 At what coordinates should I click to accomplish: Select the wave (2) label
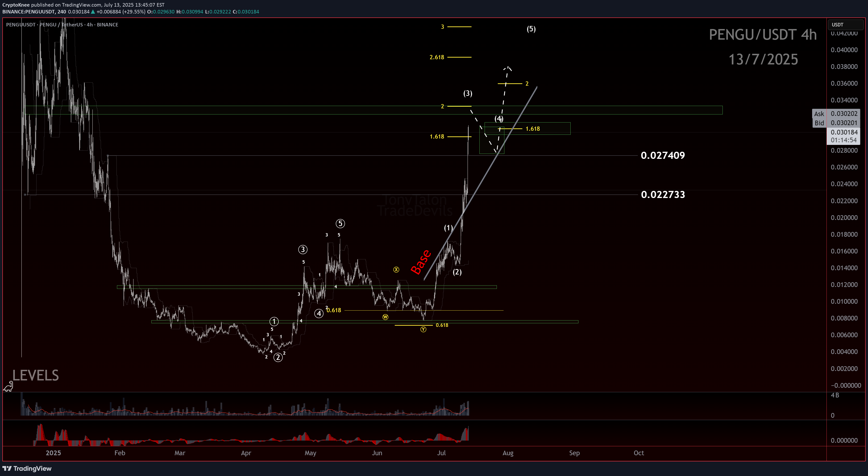coord(457,272)
